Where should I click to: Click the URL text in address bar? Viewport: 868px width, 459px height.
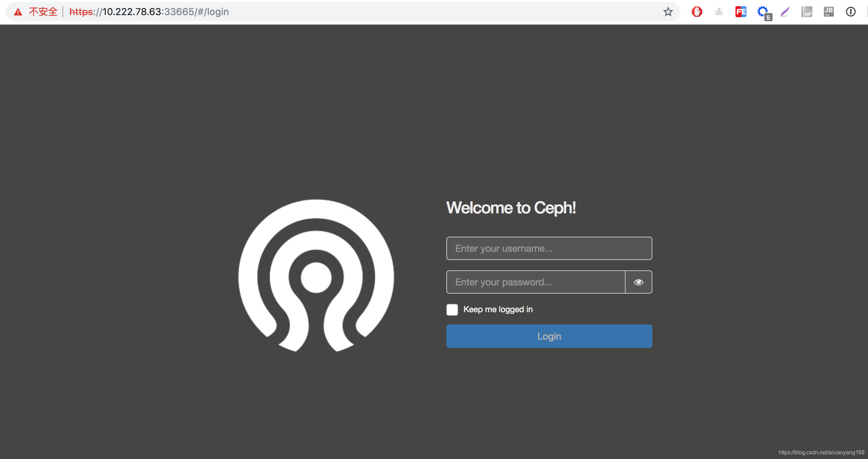click(x=149, y=12)
